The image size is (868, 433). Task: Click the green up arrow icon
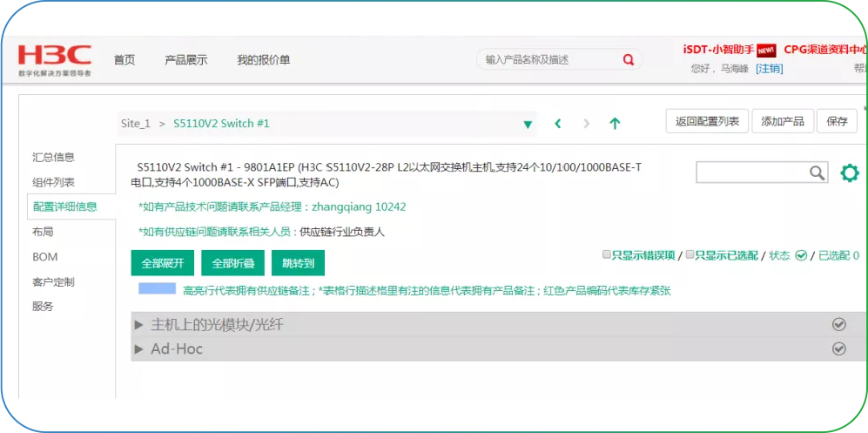tap(615, 124)
